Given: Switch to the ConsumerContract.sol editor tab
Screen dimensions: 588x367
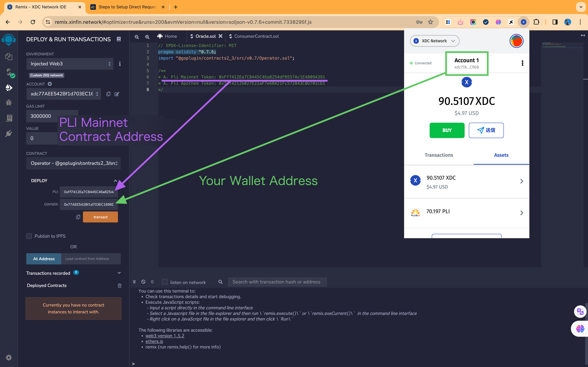Looking at the screenshot, I should click(x=256, y=36).
